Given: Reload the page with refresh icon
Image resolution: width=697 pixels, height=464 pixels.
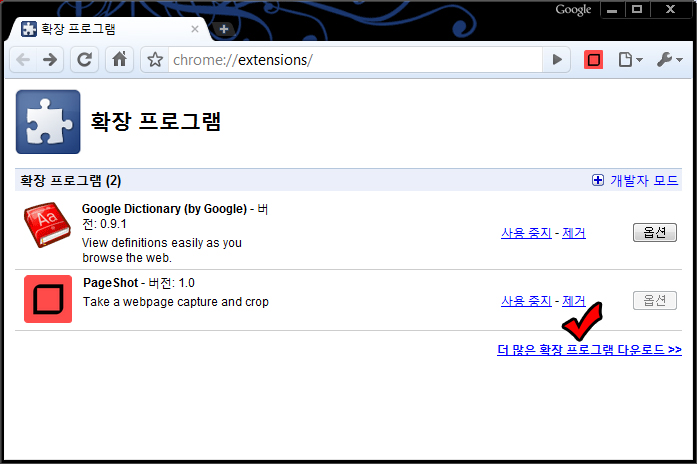Looking at the screenshot, I should (84, 60).
